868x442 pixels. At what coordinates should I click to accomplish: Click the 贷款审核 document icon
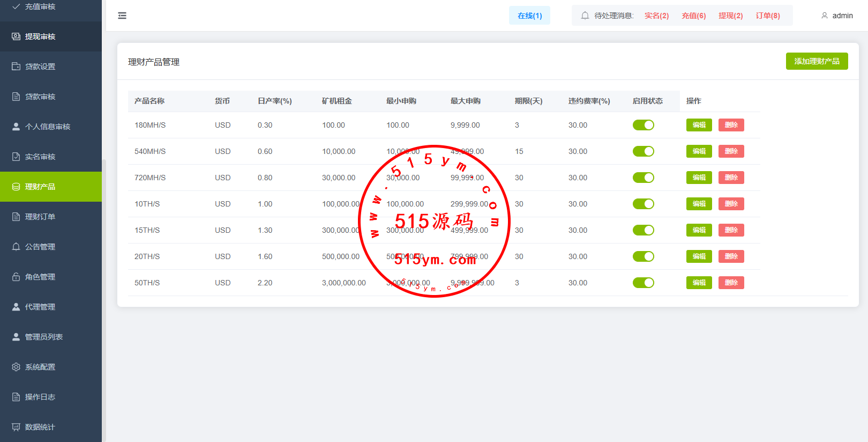click(x=16, y=97)
